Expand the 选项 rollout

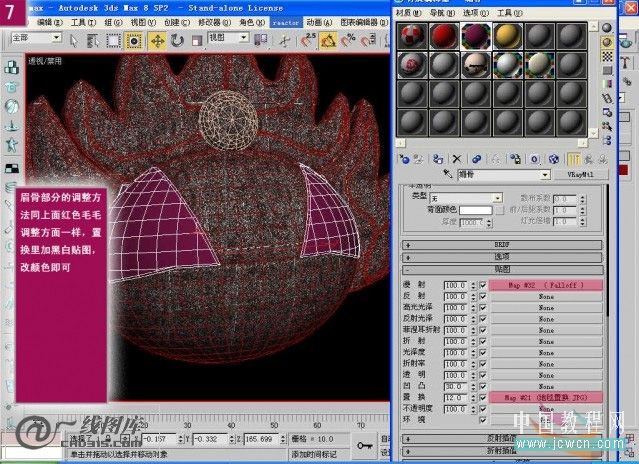point(502,257)
